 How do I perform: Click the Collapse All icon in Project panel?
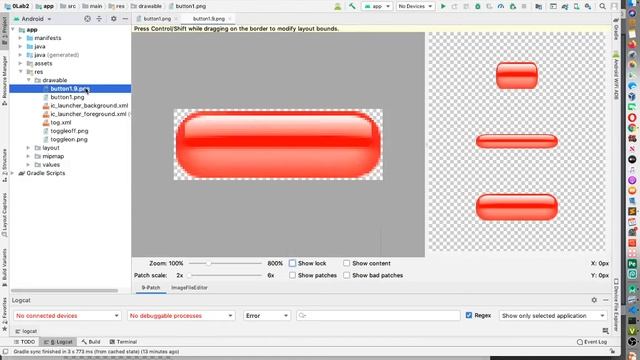(99, 19)
